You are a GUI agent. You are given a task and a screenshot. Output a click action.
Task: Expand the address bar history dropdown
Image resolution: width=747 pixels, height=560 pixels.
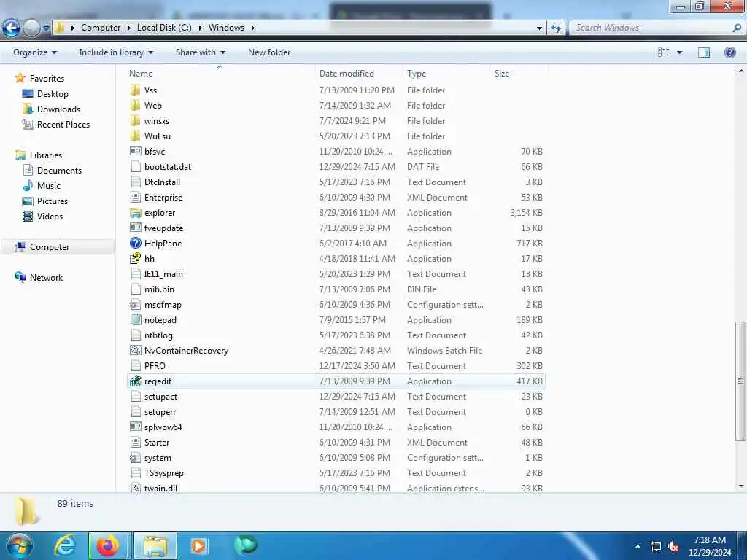pos(539,28)
